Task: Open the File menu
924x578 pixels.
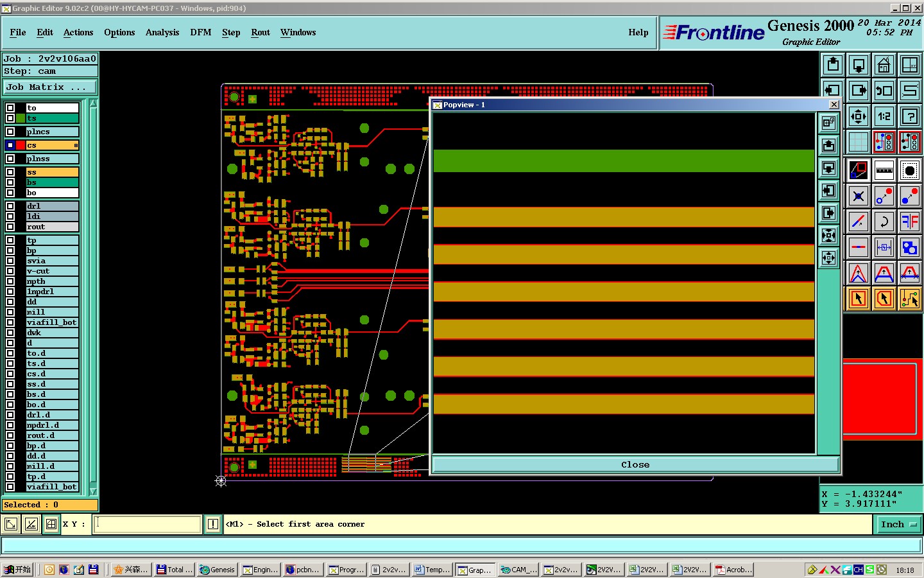Action: (x=18, y=32)
